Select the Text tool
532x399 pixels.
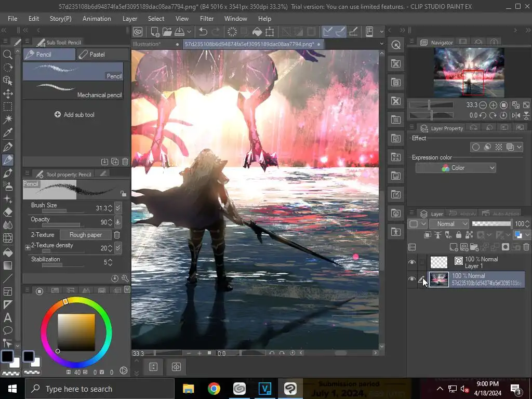tap(7, 318)
